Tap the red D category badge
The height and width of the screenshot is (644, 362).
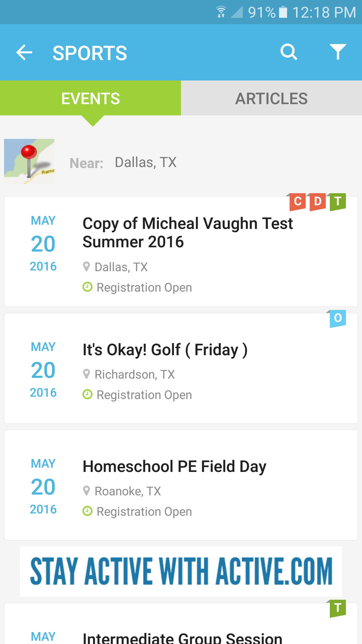click(x=318, y=202)
